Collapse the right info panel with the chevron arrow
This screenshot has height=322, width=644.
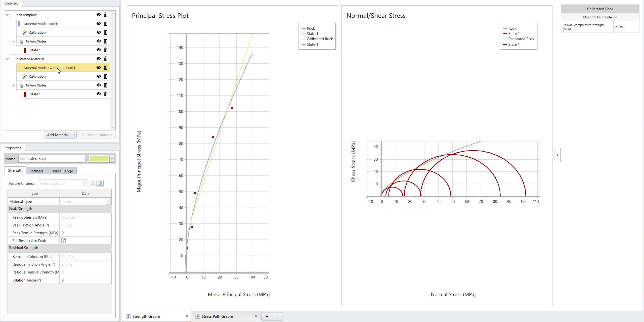tap(557, 155)
